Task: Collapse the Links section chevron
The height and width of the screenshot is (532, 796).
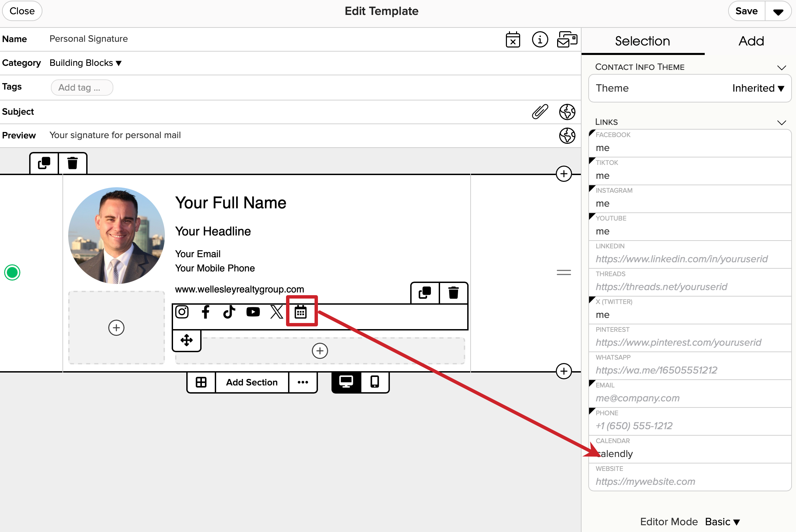Action: coord(781,122)
